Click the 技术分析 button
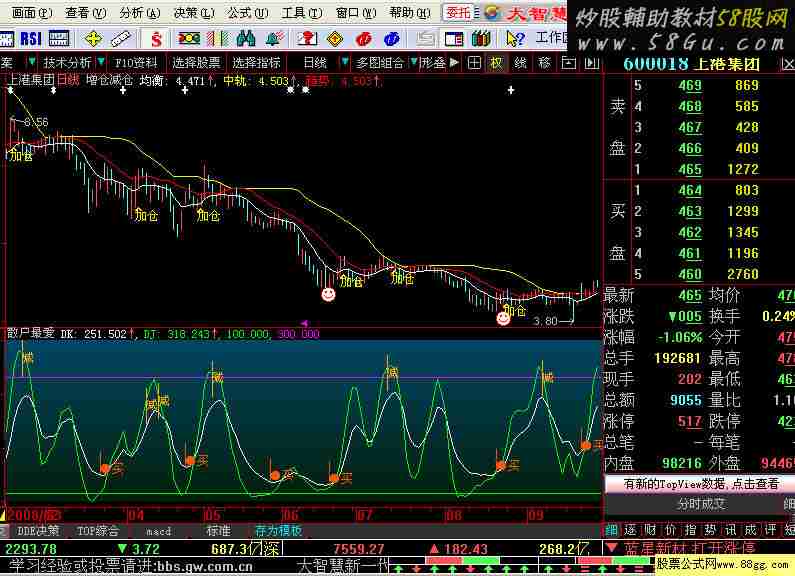795x576 pixels. pyautogui.click(x=67, y=63)
